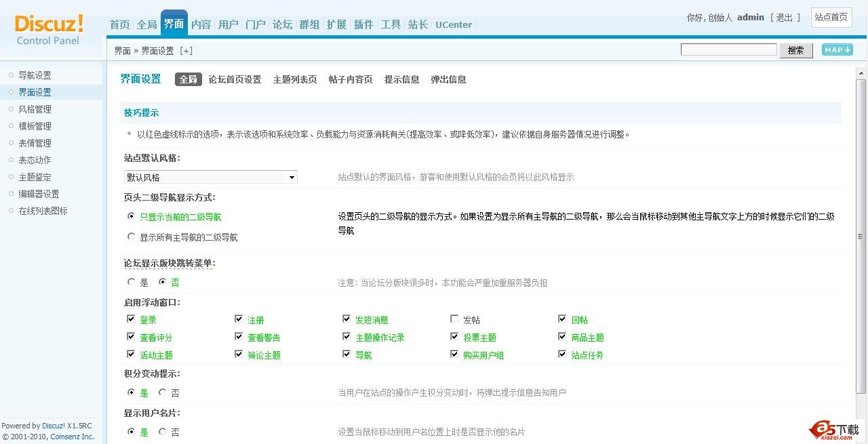This screenshot has width=868, height=444.
Task: Click the 退出 logout link
Action: [x=785, y=18]
